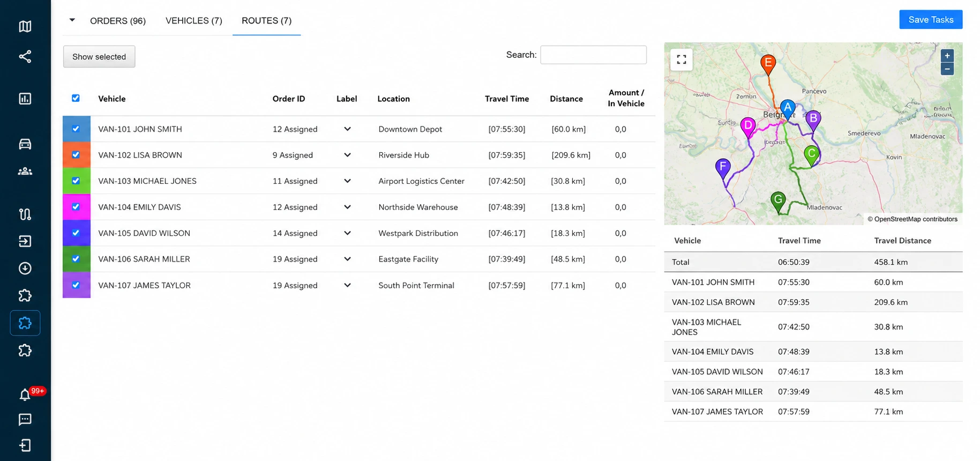
Task: Click in the Search input field
Action: (593, 55)
